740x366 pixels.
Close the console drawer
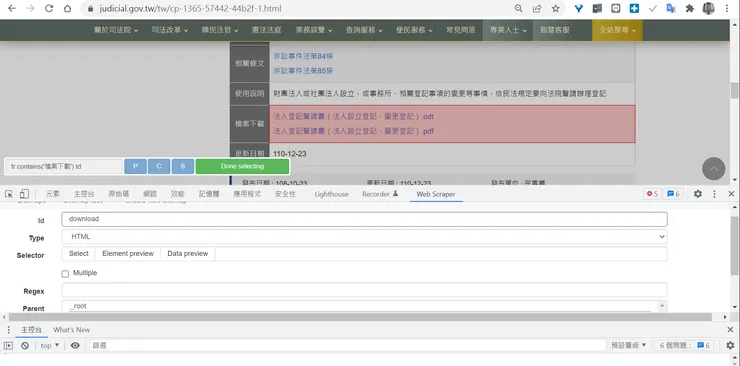731,330
